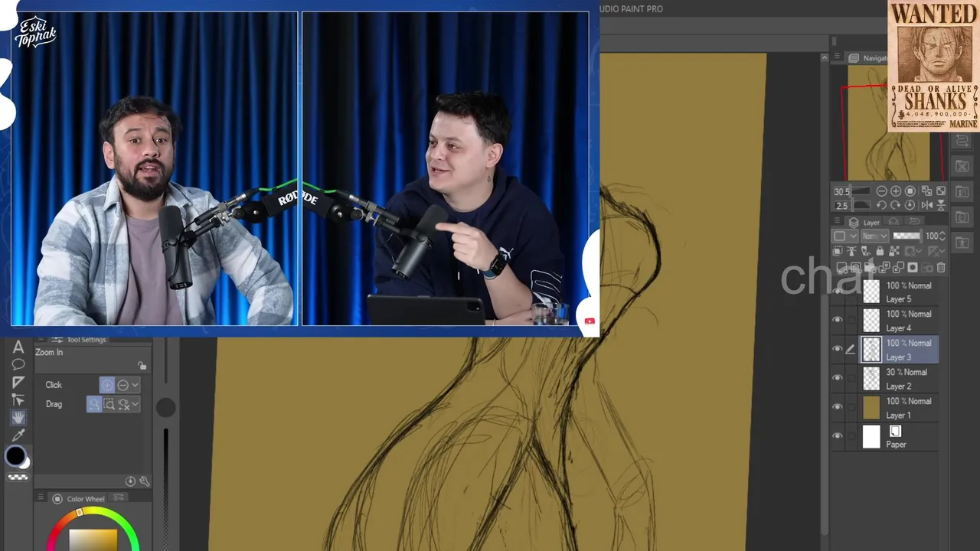The image size is (980, 551).
Task: Switch to Layer tab
Action: tap(864, 223)
